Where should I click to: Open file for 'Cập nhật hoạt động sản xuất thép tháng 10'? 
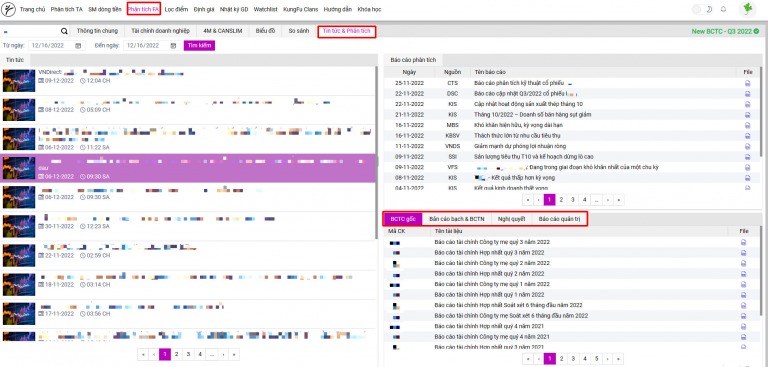(x=747, y=104)
